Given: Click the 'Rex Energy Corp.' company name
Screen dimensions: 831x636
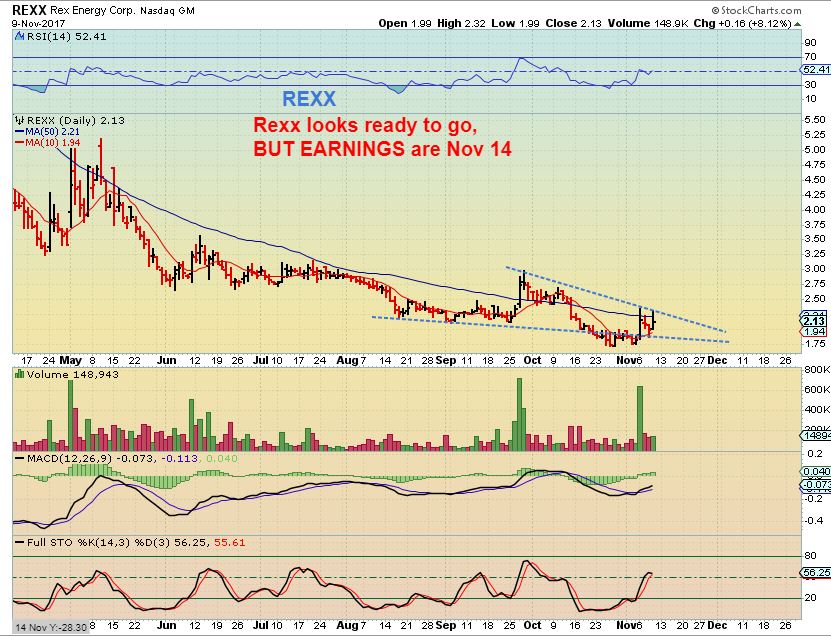Looking at the screenshot, I should [x=93, y=10].
